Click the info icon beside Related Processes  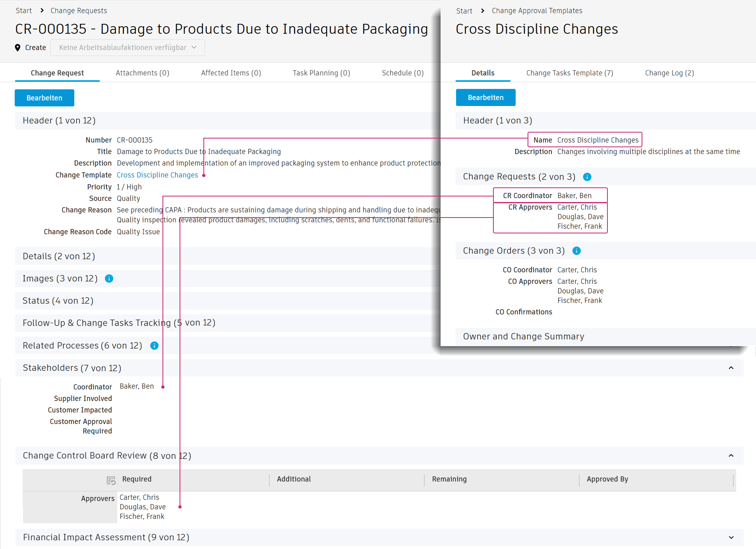pyautogui.click(x=154, y=346)
